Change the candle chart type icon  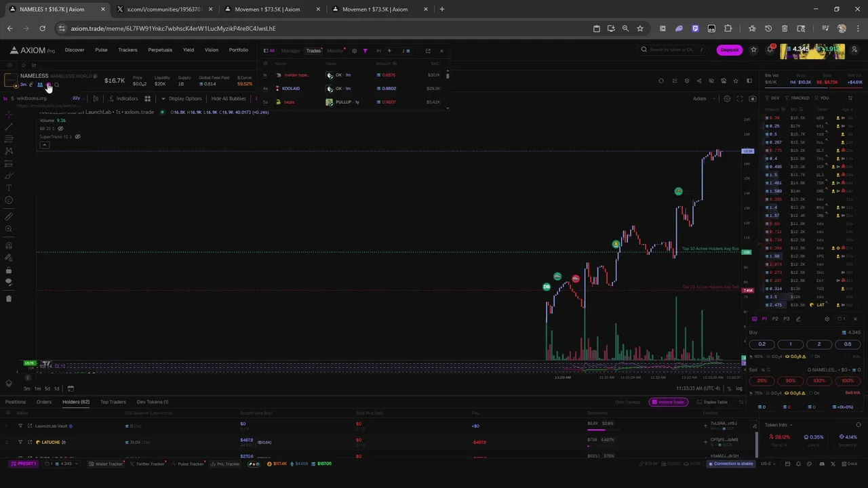coord(96,99)
